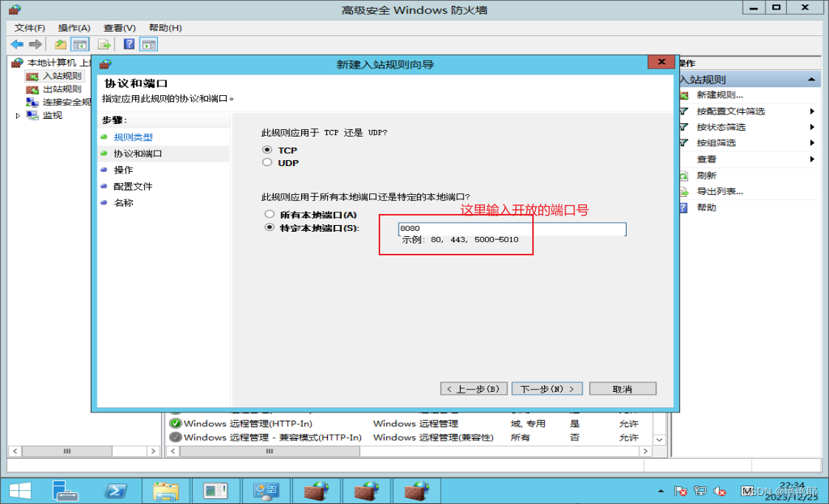
Task: Expand 按配置文件筛选 submenu arrow
Action: 812,111
